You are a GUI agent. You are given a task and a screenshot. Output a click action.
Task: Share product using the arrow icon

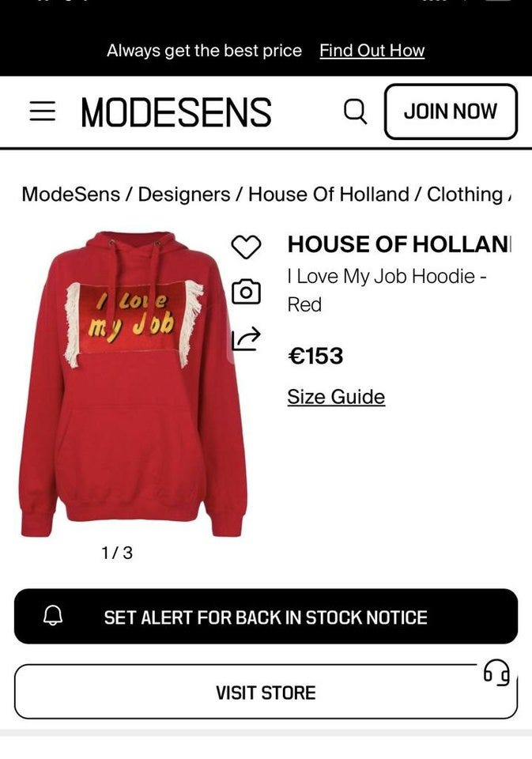pos(246,338)
